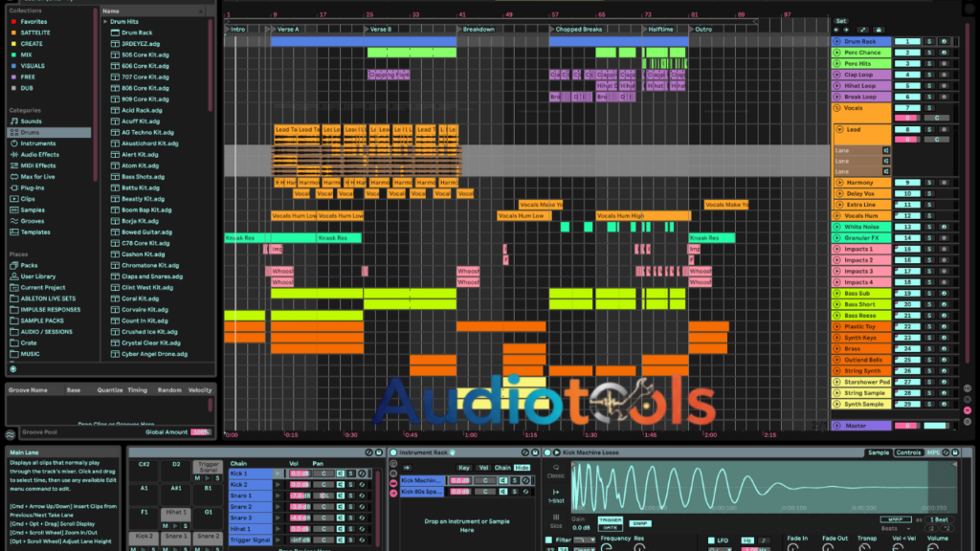980x551 pixels.
Task: Select the 1-Shot playback mode icon
Action: [x=556, y=496]
